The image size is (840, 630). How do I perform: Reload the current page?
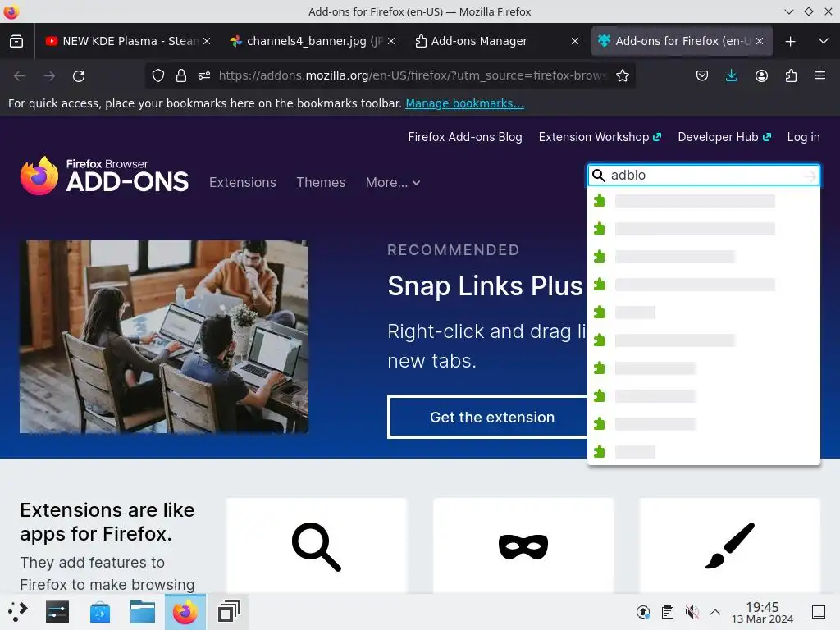click(x=79, y=76)
